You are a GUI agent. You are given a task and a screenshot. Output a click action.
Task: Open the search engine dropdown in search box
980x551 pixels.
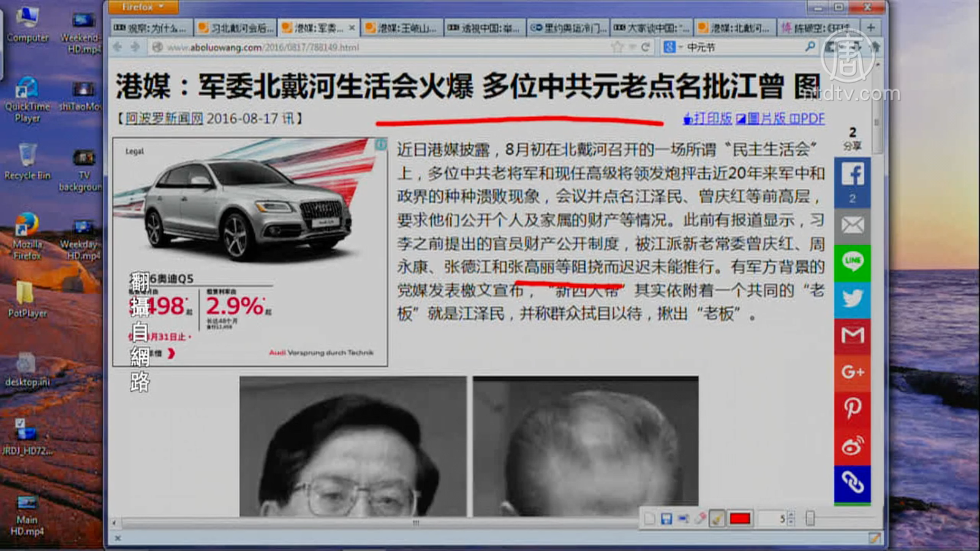(672, 47)
